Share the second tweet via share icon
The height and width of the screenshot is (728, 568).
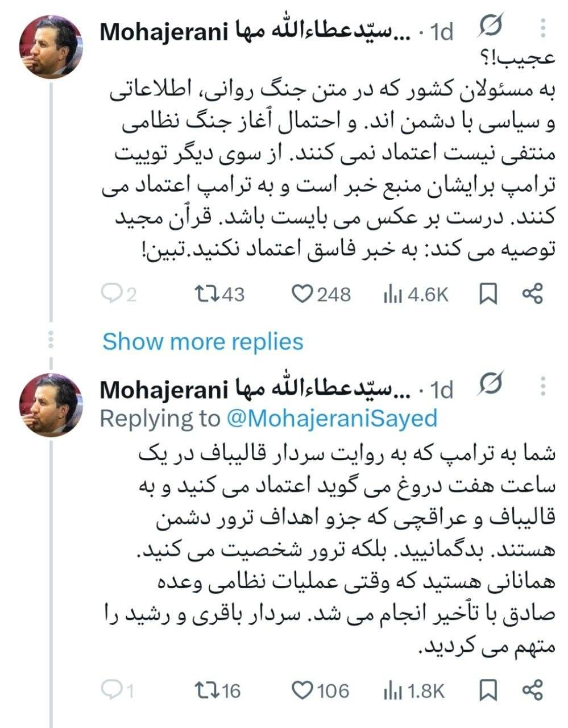[x=532, y=690]
